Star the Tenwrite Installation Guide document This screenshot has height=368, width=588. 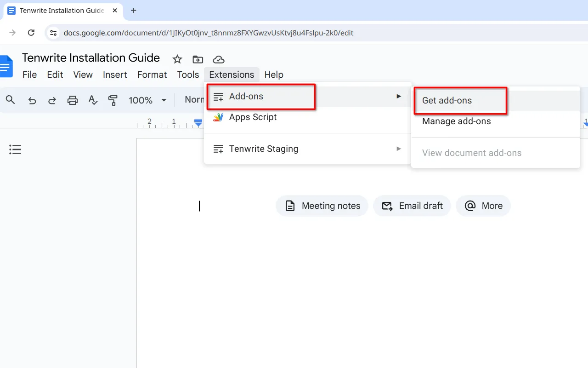click(177, 59)
